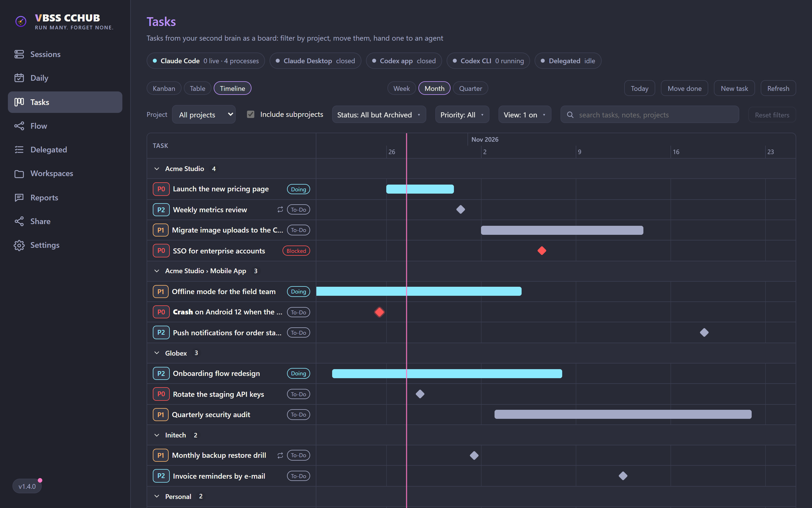Image resolution: width=812 pixels, height=508 pixels.
Task: Click the v1.4.0 version badge
Action: pyautogui.click(x=27, y=486)
